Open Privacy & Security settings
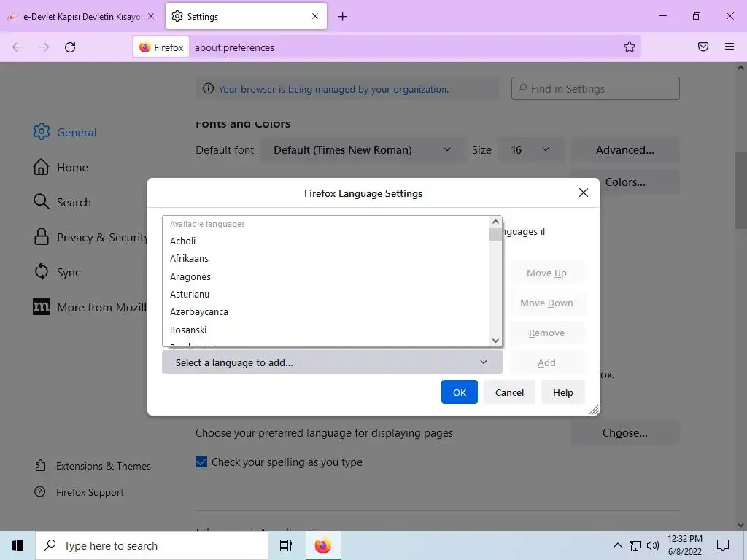 pyautogui.click(x=90, y=237)
